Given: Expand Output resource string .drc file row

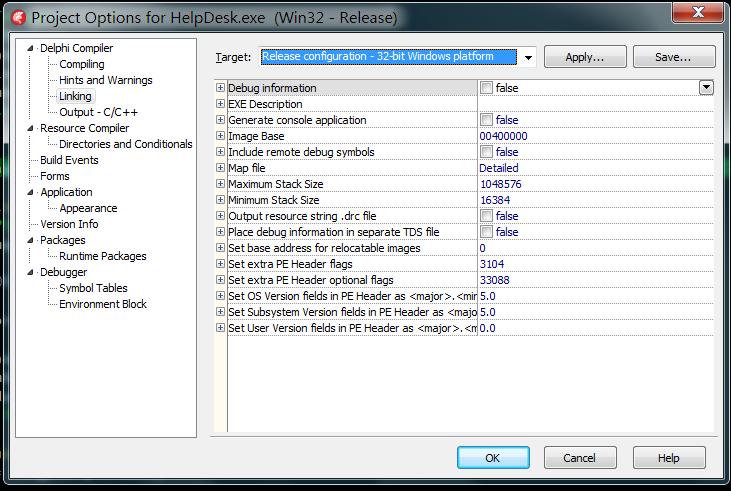Looking at the screenshot, I should [221, 215].
